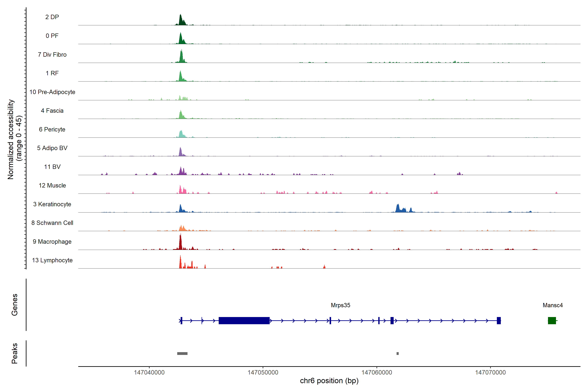
Task: Click the 147070000 axis tick label
Action: pos(490,373)
